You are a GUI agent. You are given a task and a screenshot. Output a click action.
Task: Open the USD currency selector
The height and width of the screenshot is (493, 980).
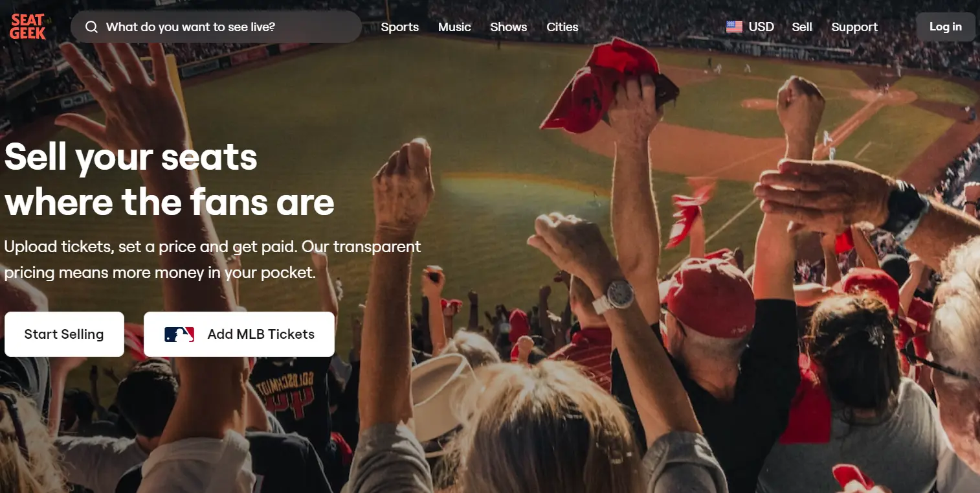click(x=750, y=27)
